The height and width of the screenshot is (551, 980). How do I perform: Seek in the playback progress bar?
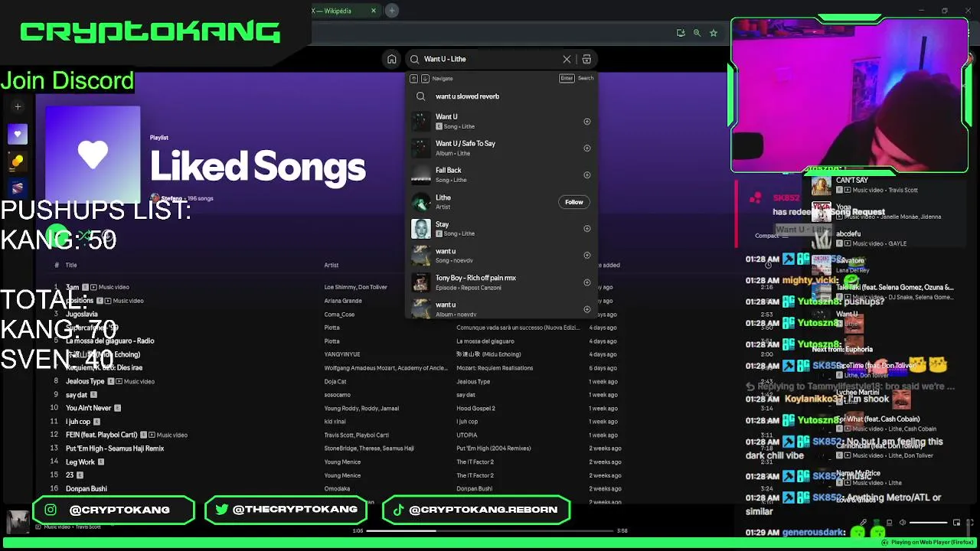pyautogui.click(x=490, y=530)
